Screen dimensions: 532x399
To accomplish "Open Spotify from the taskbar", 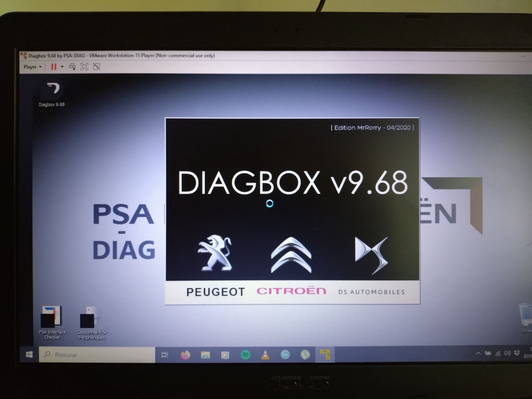I will pyautogui.click(x=245, y=355).
